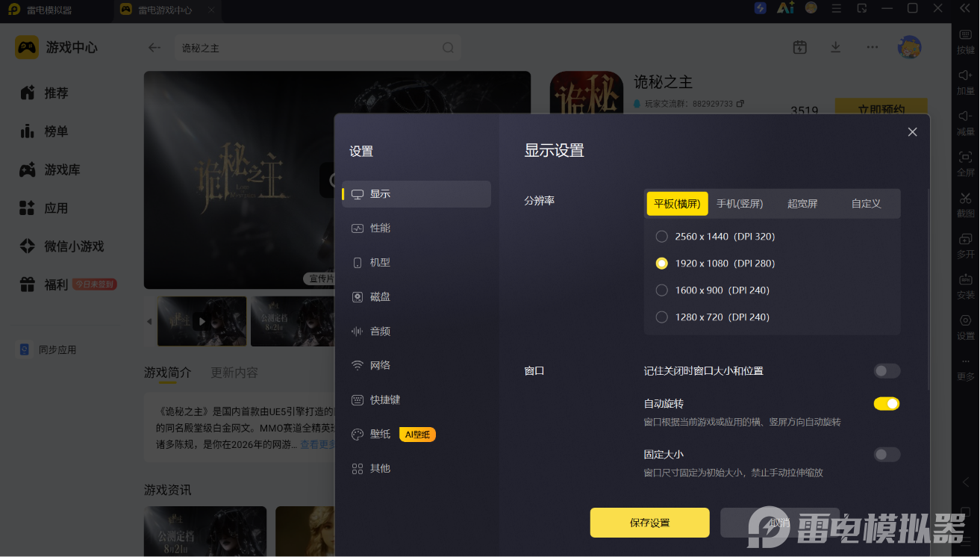Viewport: 980px width, 557px height.
Task: Open 机型 settings category
Action: pos(416,263)
